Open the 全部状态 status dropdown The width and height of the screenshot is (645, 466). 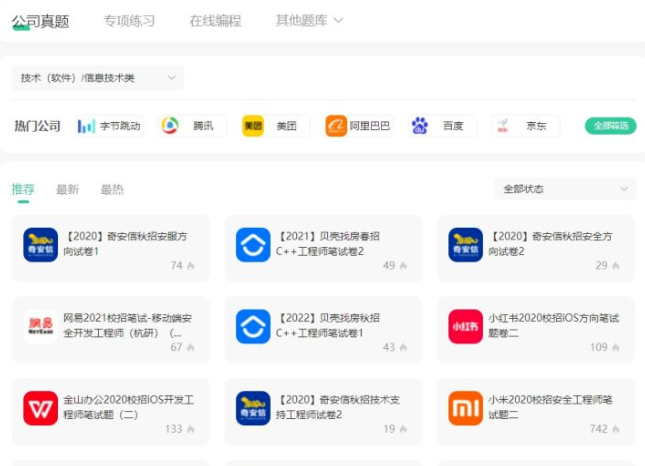(565, 189)
